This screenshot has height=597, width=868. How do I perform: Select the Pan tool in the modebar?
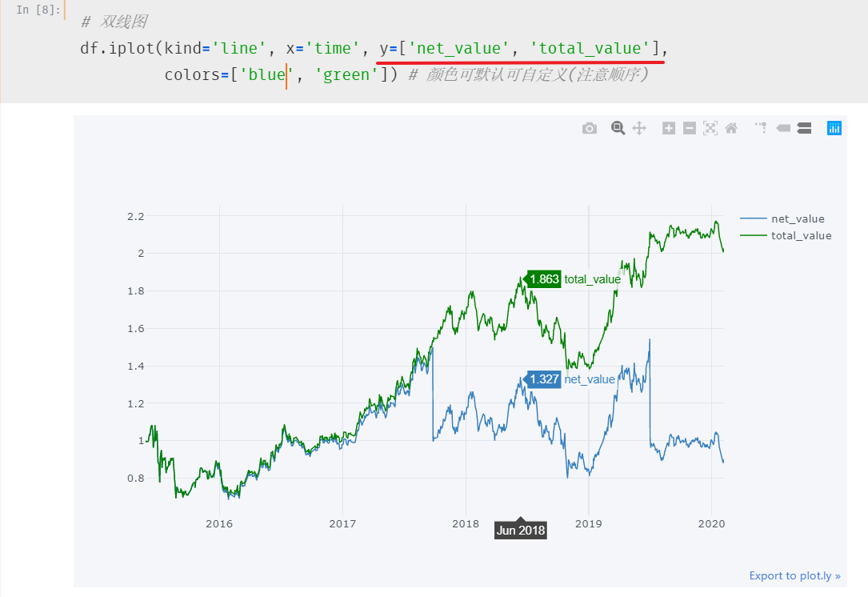pyautogui.click(x=640, y=128)
